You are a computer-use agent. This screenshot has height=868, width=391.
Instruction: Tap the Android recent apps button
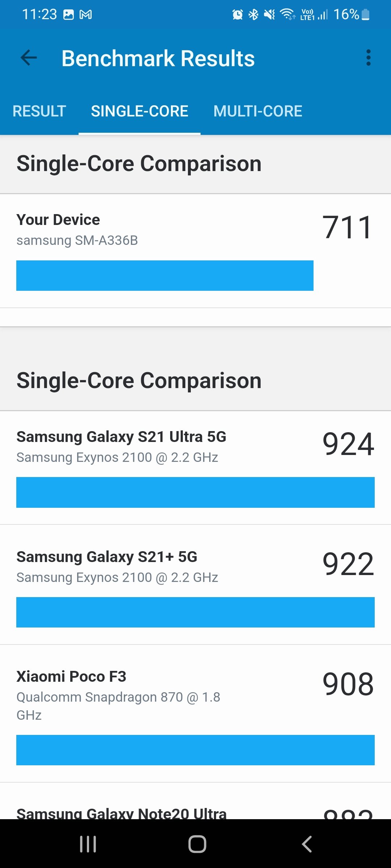coord(88,844)
